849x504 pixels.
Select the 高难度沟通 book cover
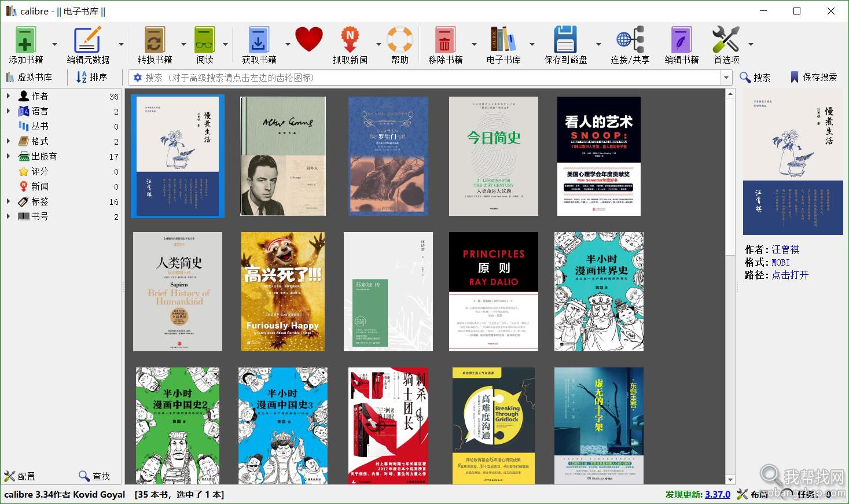[x=494, y=426]
